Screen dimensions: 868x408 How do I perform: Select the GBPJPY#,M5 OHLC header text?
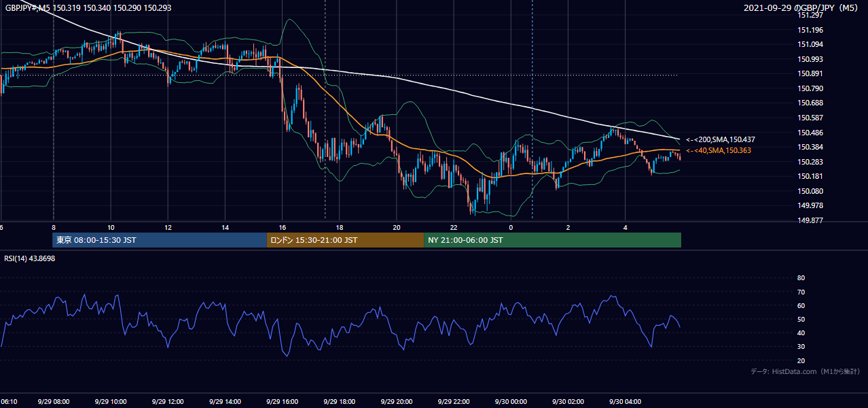[x=87, y=7]
